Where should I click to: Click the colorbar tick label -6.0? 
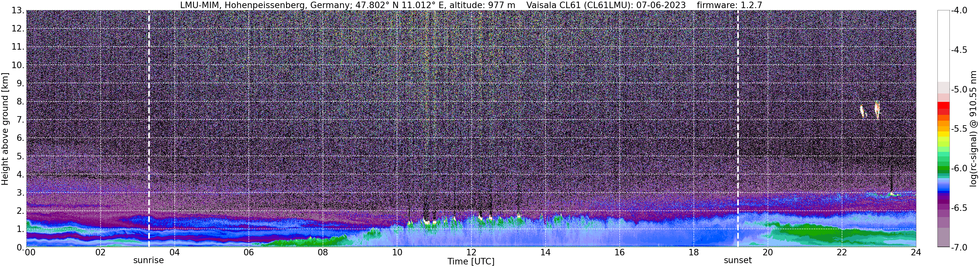(x=960, y=168)
